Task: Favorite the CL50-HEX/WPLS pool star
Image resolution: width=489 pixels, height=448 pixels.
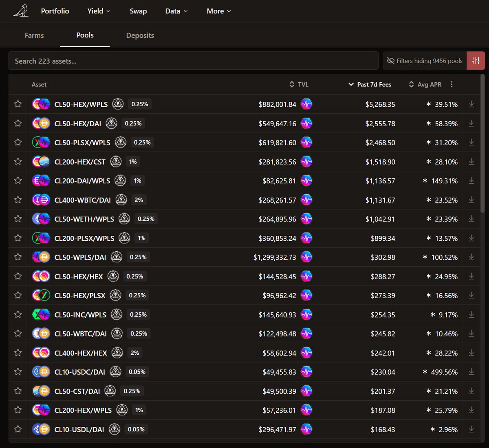Action: click(x=18, y=104)
